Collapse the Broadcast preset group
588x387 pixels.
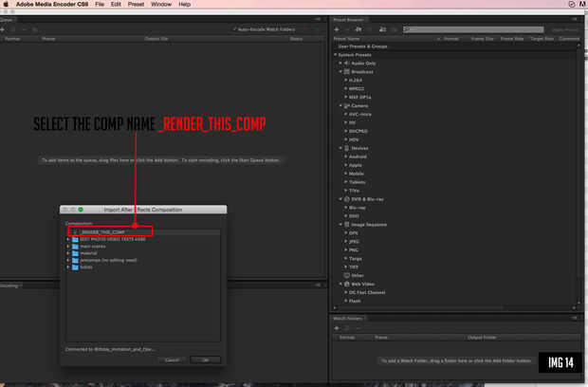pyautogui.click(x=340, y=72)
